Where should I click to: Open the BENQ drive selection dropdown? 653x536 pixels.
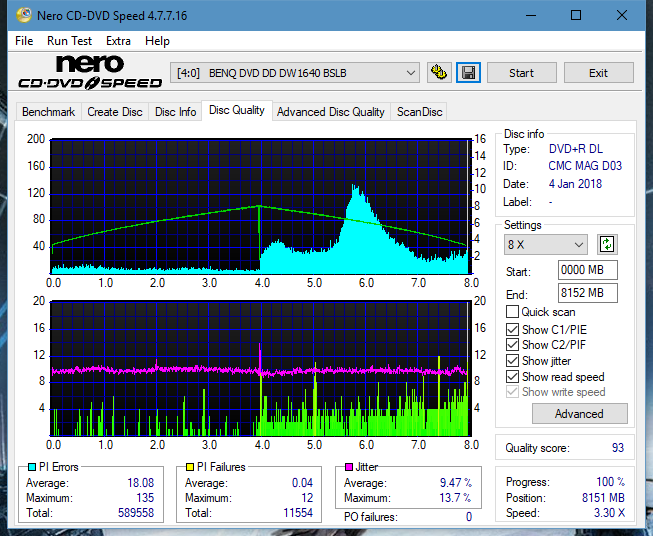pos(294,73)
